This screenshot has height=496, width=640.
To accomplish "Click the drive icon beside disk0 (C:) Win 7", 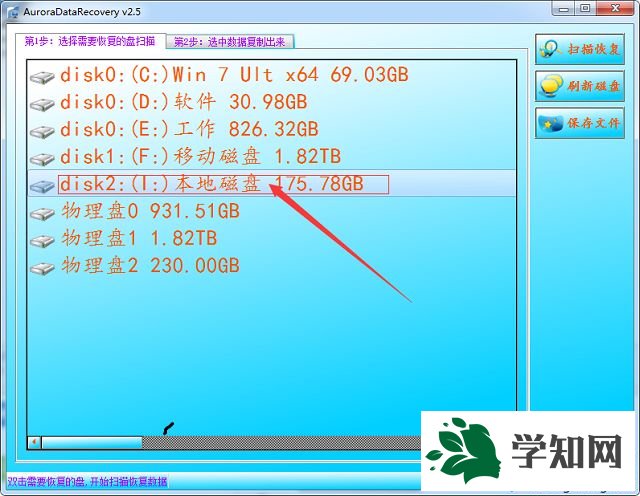I will (x=42, y=77).
